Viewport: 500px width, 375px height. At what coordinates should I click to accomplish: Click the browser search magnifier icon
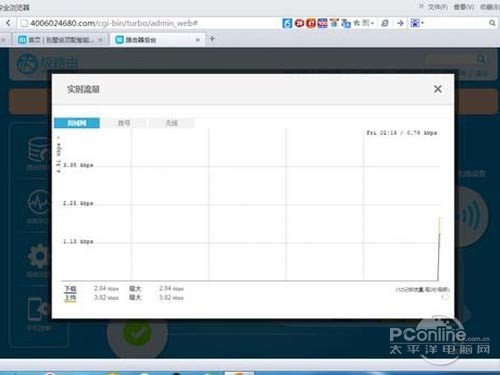[x=492, y=23]
